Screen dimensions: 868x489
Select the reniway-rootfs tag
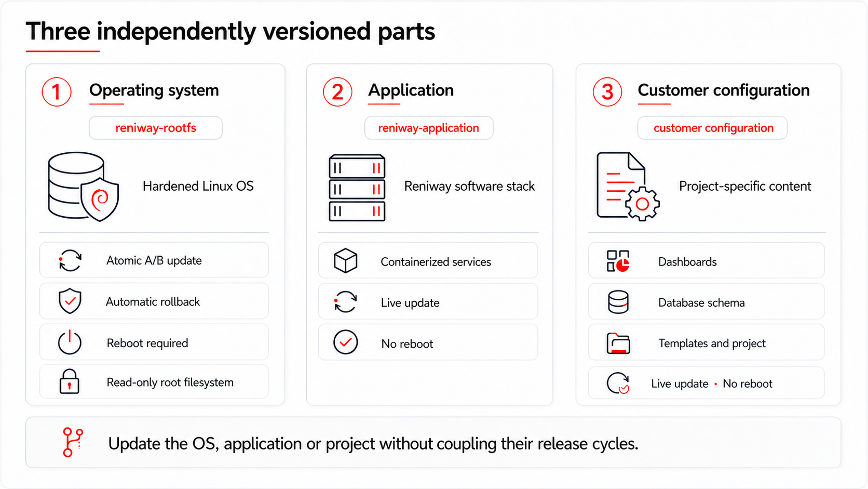pos(156,128)
